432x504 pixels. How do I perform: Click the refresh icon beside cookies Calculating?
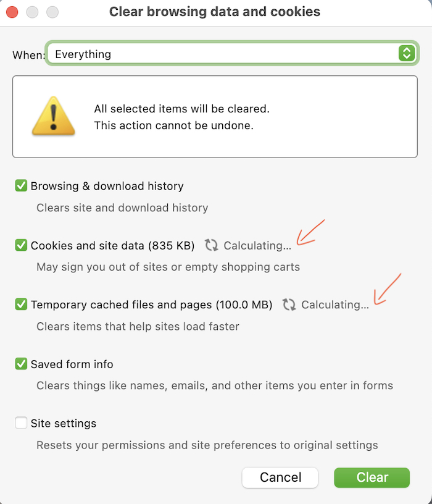coord(211,245)
